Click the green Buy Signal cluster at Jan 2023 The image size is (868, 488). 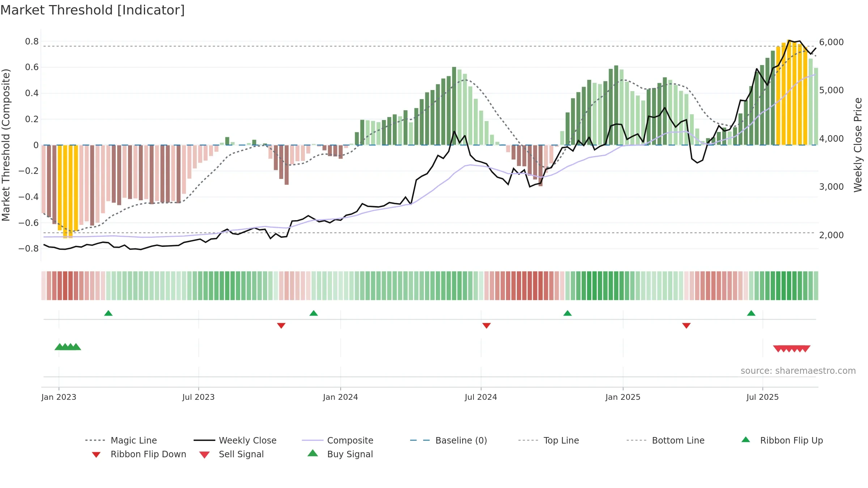[x=68, y=347]
